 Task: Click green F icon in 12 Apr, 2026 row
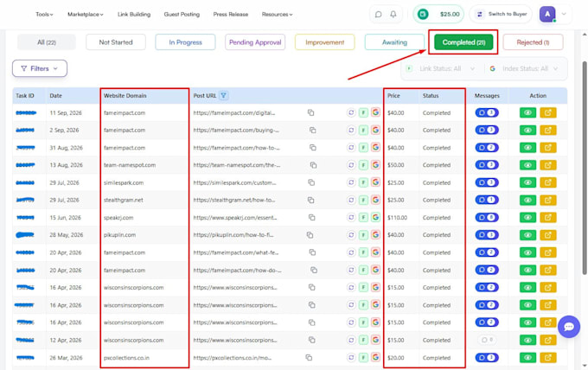pos(363,340)
